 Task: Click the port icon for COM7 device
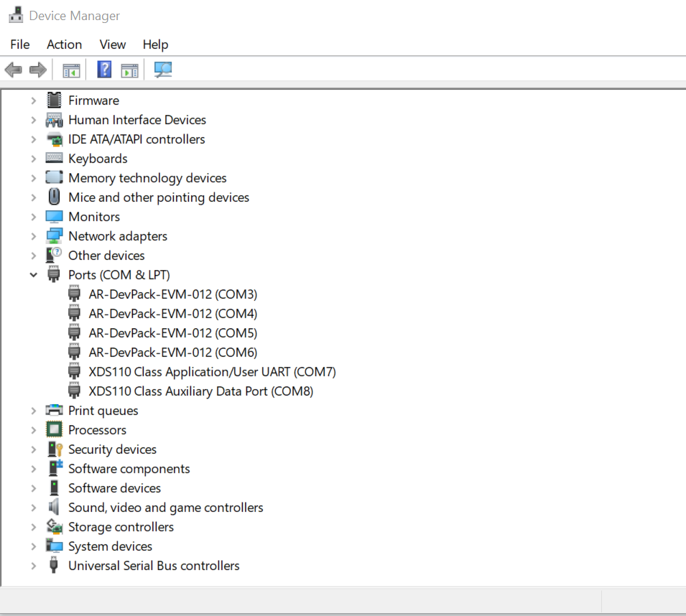75,371
